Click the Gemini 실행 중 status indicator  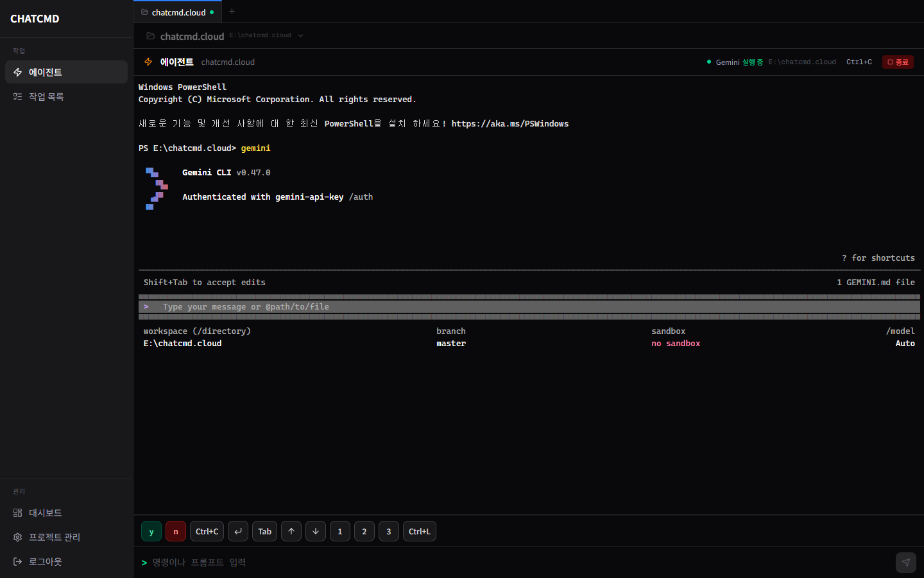click(x=735, y=62)
